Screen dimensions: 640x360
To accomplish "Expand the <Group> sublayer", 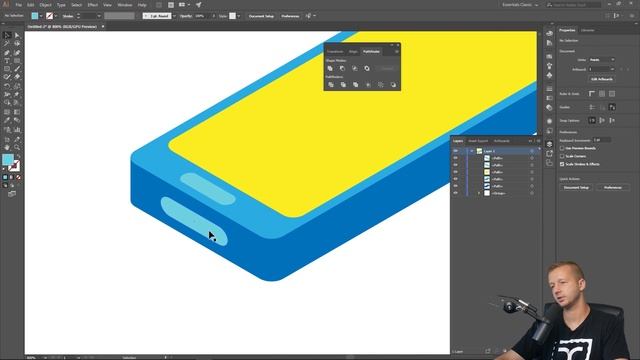I will coord(479,193).
